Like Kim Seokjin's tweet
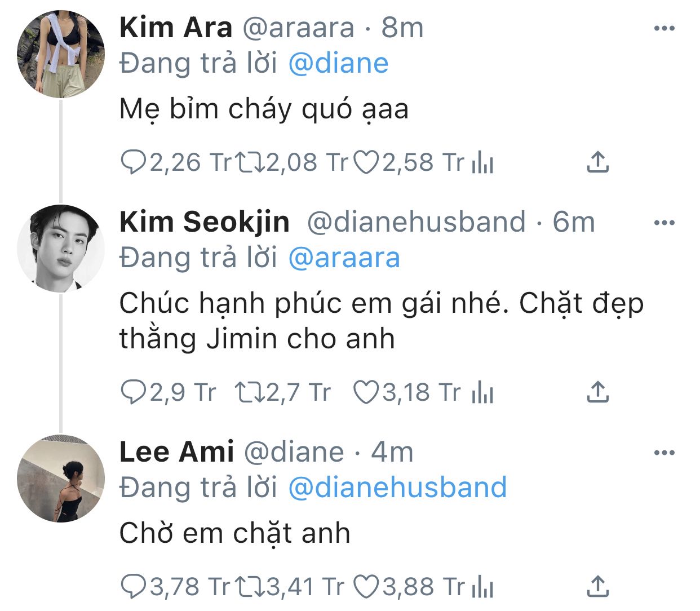 point(366,392)
